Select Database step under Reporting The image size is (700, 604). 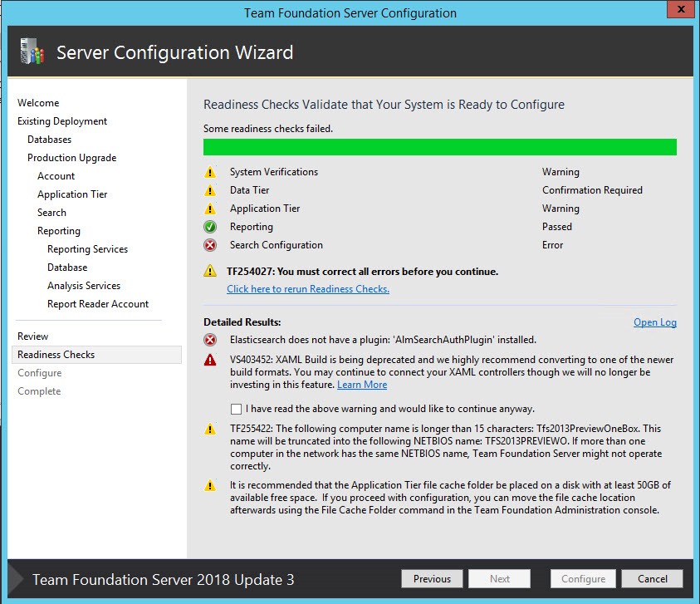67,268
